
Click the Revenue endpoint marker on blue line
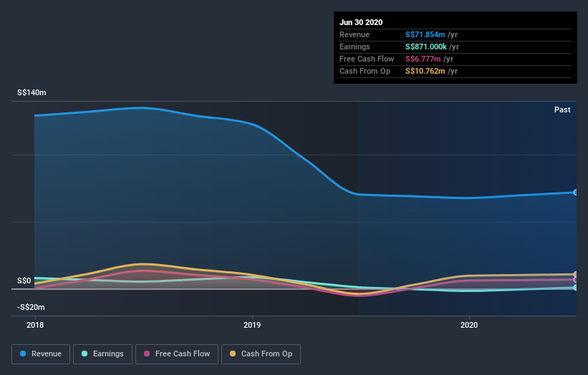click(x=576, y=193)
